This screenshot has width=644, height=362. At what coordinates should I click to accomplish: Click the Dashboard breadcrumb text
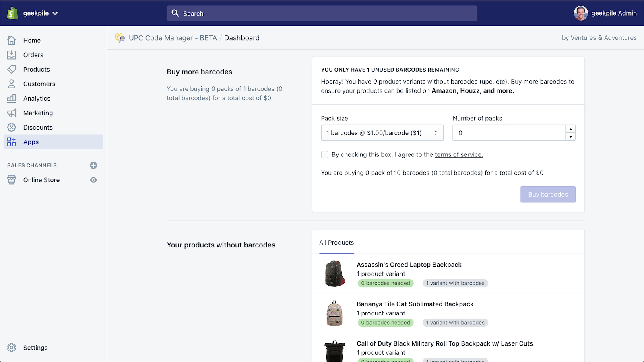[x=242, y=38]
